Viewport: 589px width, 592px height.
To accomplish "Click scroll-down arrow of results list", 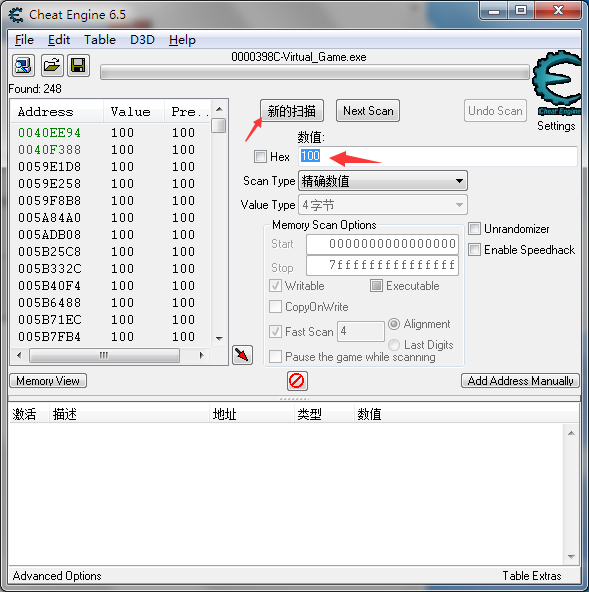I will [x=219, y=338].
